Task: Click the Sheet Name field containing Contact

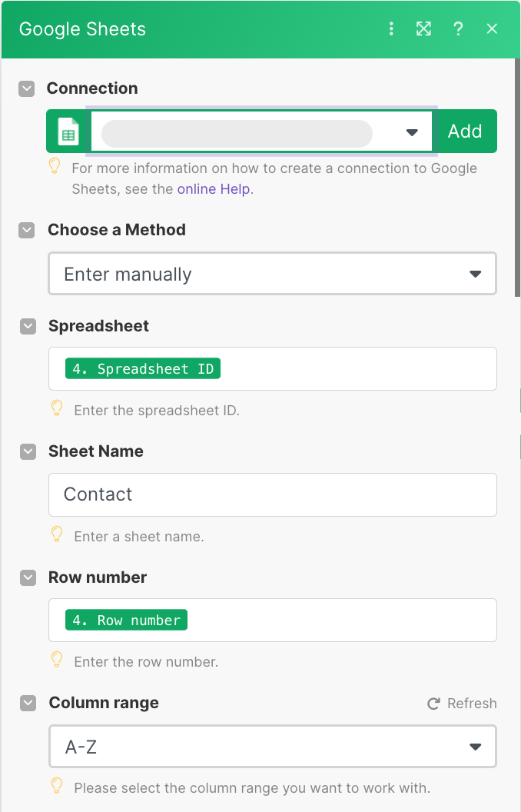Action: (x=273, y=494)
